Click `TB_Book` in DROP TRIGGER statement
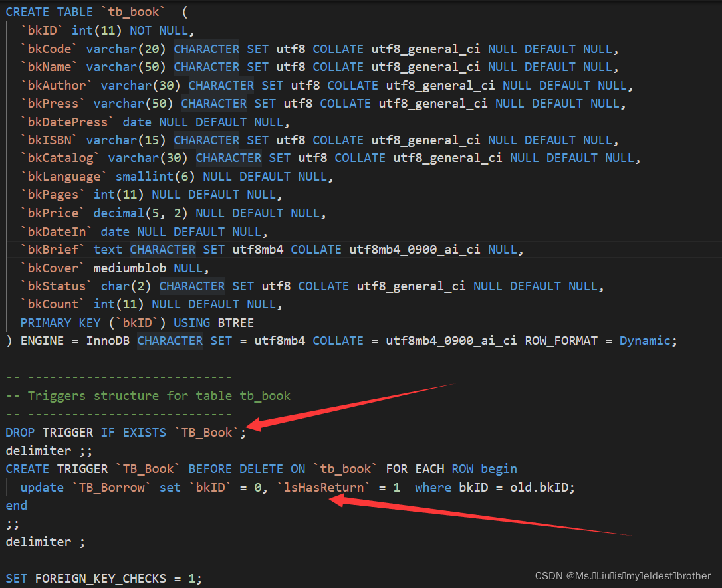This screenshot has height=588, width=722. pos(206,433)
